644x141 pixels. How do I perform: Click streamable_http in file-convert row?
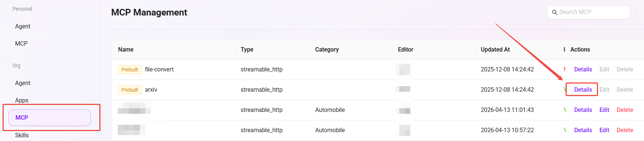tap(262, 69)
